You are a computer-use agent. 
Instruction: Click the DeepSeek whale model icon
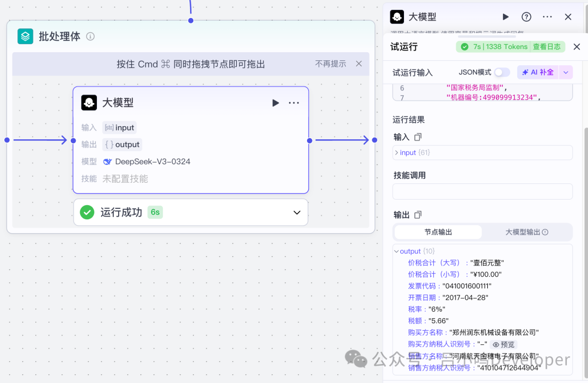coord(107,162)
